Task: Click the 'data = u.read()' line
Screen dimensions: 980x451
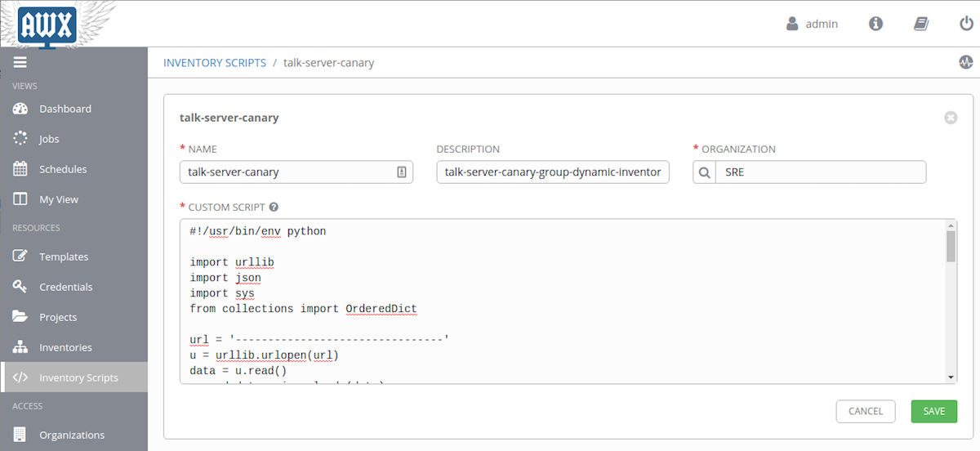Action: (x=238, y=371)
